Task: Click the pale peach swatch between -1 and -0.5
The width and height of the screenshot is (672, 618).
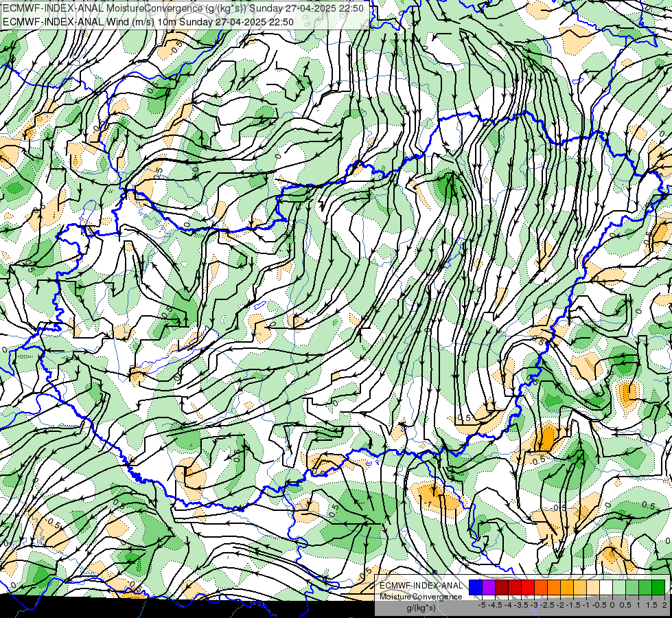Action: pyautogui.click(x=593, y=587)
